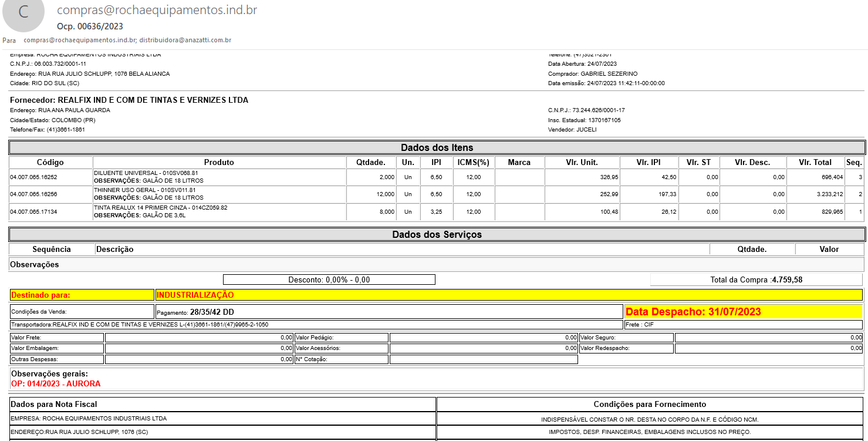Click the Desconto 0,00% field
Image resolution: width=868 pixels, height=441 pixels.
(329, 280)
